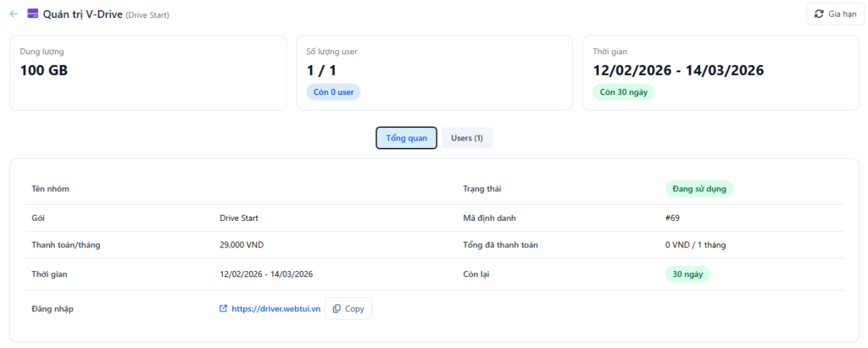Click the 29.000 VND monthly payment value
This screenshot has height=348, width=868.
tap(243, 246)
